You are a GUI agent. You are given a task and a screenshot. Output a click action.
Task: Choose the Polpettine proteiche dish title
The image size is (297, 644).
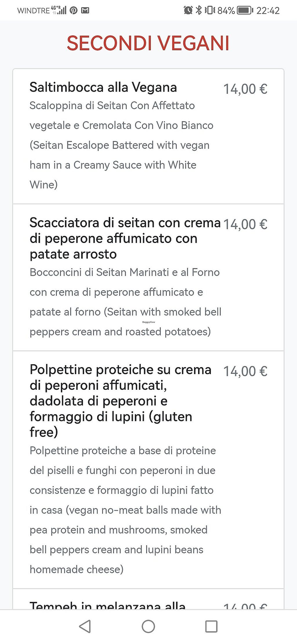[x=120, y=401]
